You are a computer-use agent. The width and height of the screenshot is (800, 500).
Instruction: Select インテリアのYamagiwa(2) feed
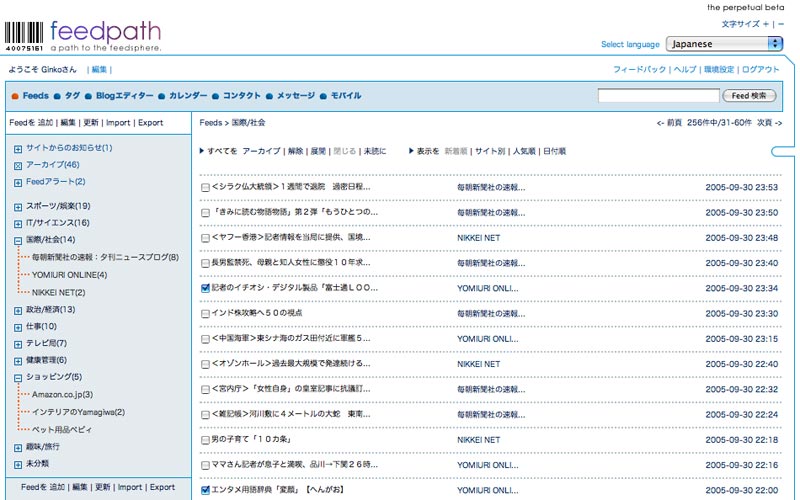(78, 412)
